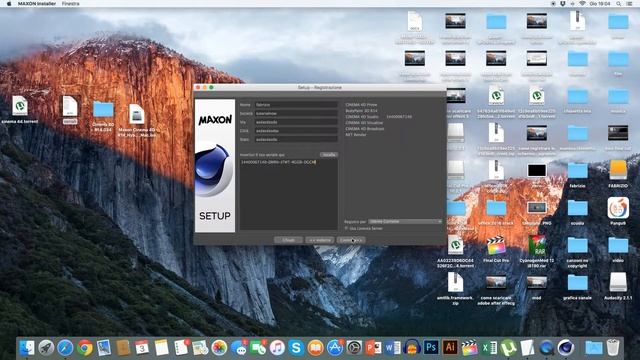
Task: Open uTorrent from the dock
Action: [508, 348]
